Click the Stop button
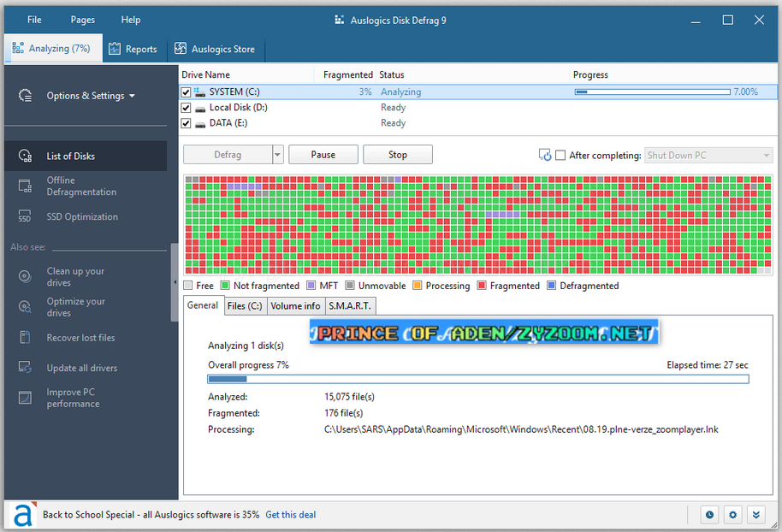Viewport: 782px width, 532px height. click(x=398, y=155)
